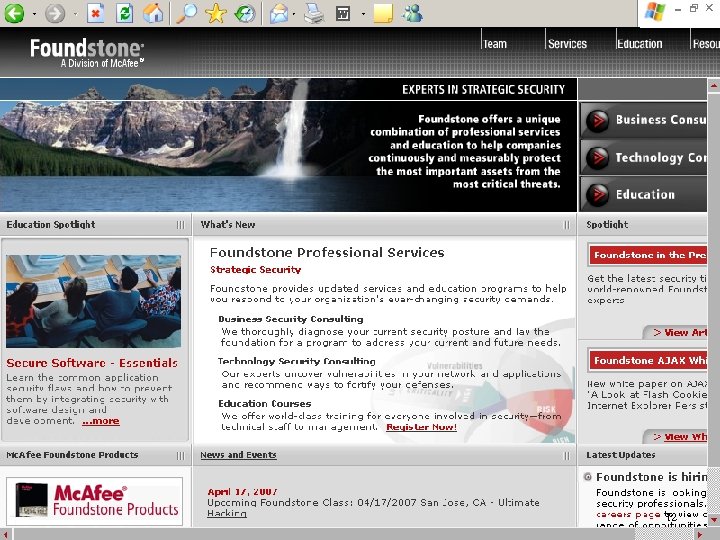Click the View Articles link
The image size is (720, 540).
680,332
